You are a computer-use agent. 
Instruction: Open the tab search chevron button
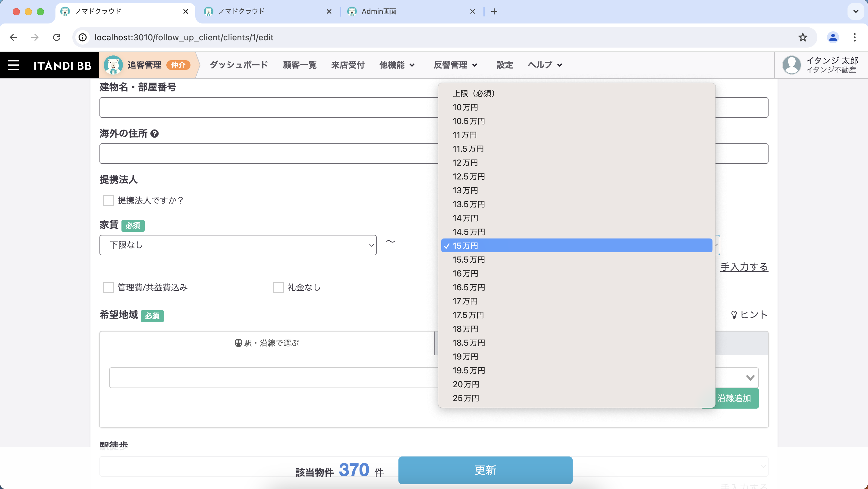click(x=856, y=11)
